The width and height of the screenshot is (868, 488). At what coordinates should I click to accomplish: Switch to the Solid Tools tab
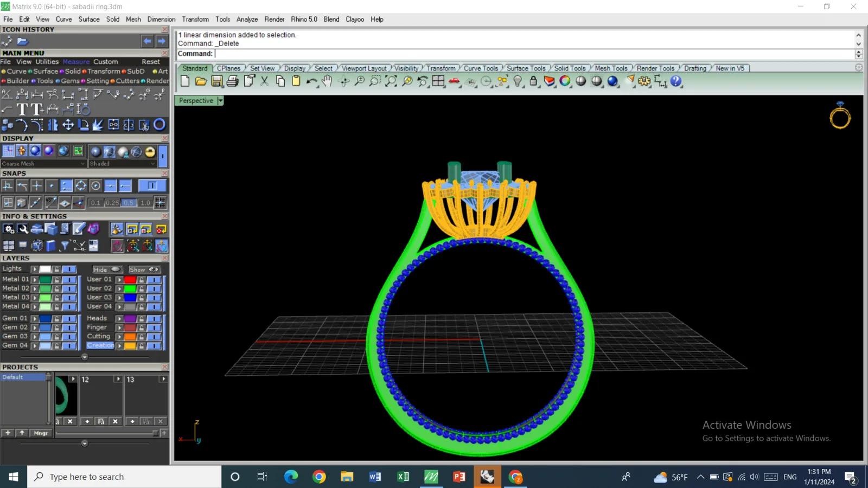tap(570, 68)
